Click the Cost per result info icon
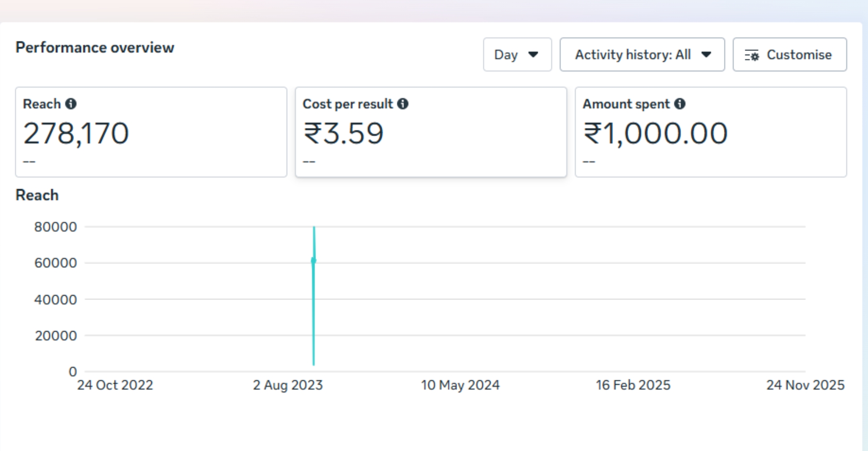Viewport: 868px width, 451px height. coord(403,104)
